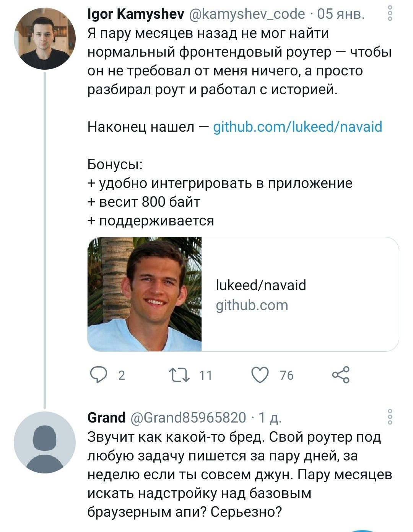413x532 pixels.
Task: Open Igor Kamyshev's profile avatar
Action: point(45,38)
